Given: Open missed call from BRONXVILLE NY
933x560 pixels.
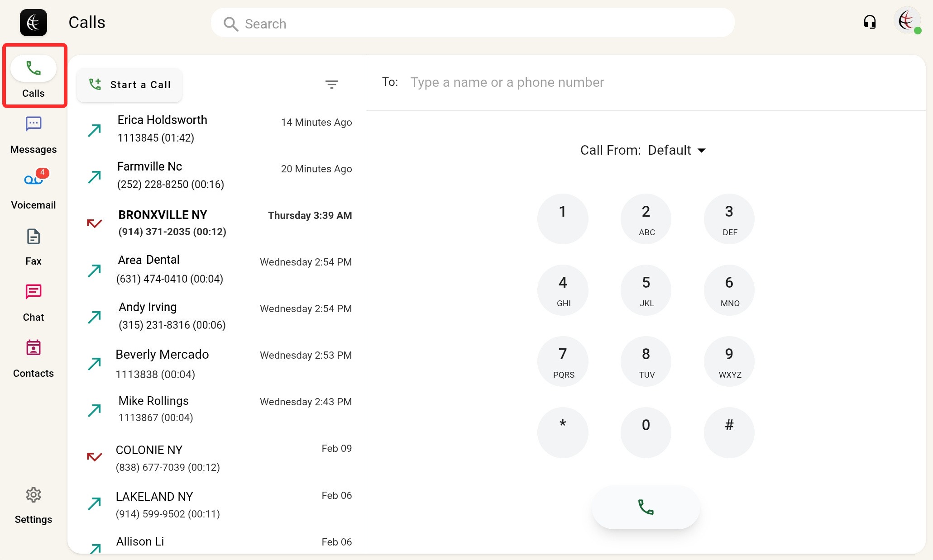Looking at the screenshot, I should (x=216, y=223).
